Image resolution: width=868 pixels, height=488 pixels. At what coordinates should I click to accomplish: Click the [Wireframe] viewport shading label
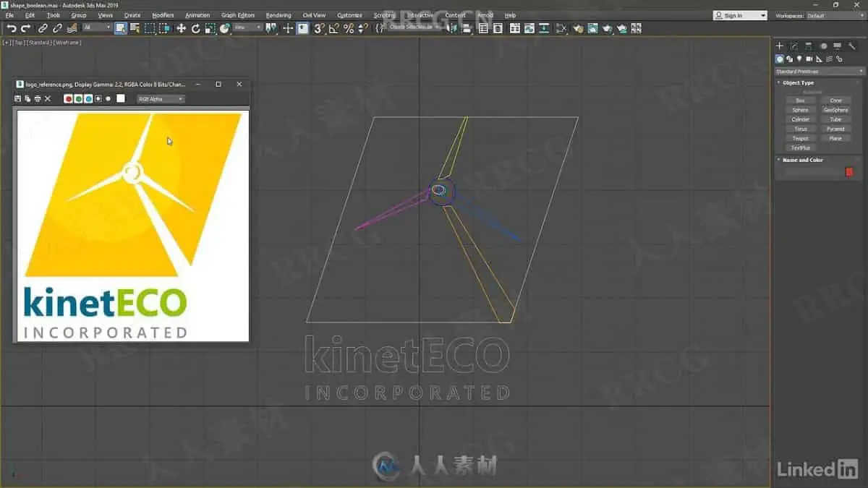(67, 43)
